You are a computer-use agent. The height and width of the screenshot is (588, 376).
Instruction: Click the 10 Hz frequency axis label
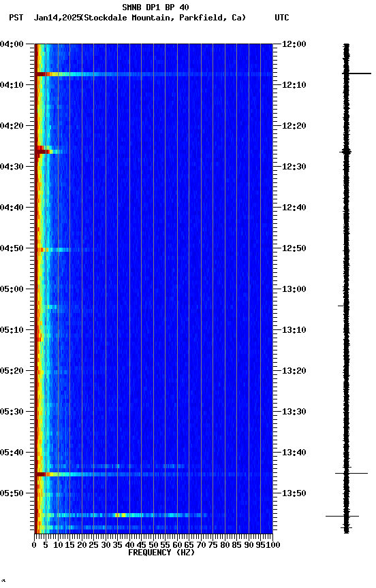click(x=58, y=545)
